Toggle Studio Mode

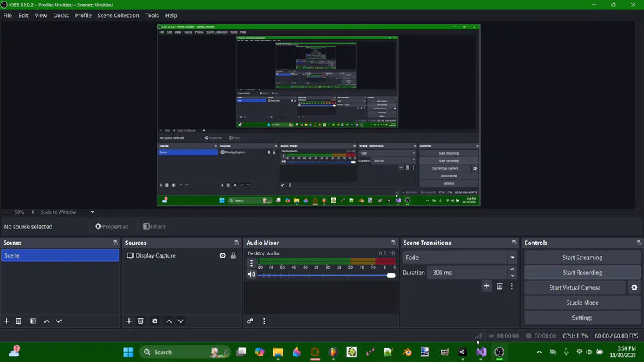[x=582, y=303]
